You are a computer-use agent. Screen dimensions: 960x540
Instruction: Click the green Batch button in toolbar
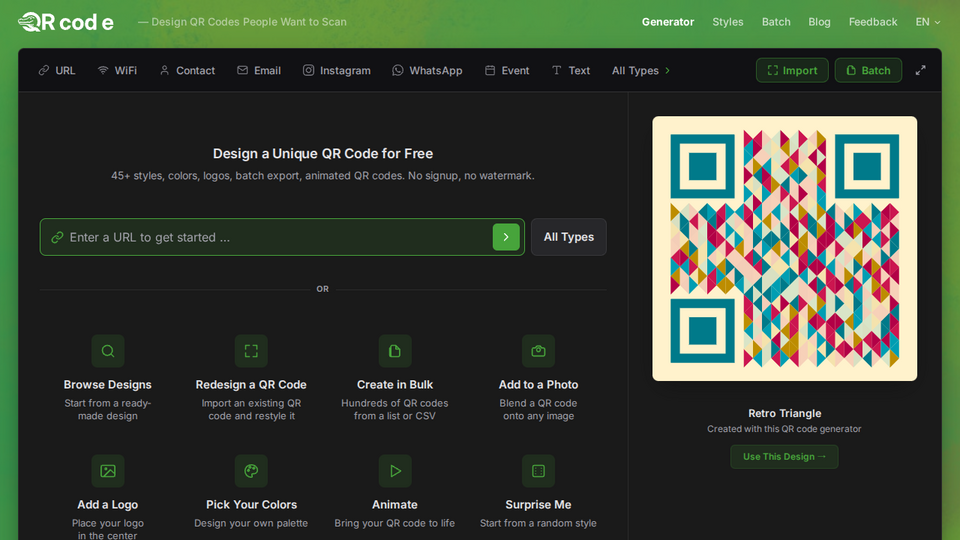click(x=868, y=70)
